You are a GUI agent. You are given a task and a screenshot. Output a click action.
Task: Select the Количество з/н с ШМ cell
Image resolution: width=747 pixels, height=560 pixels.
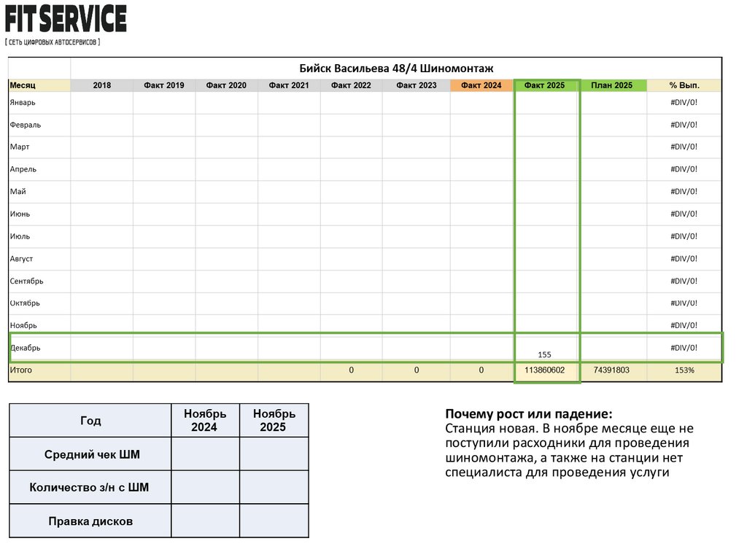(90, 488)
